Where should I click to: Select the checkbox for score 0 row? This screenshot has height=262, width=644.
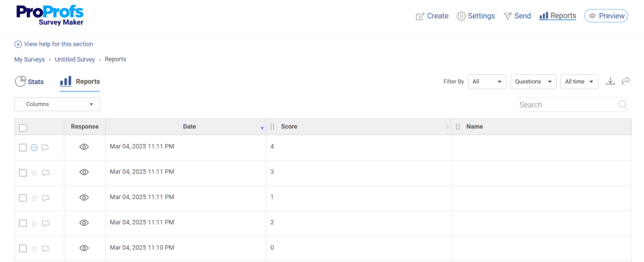23,248
